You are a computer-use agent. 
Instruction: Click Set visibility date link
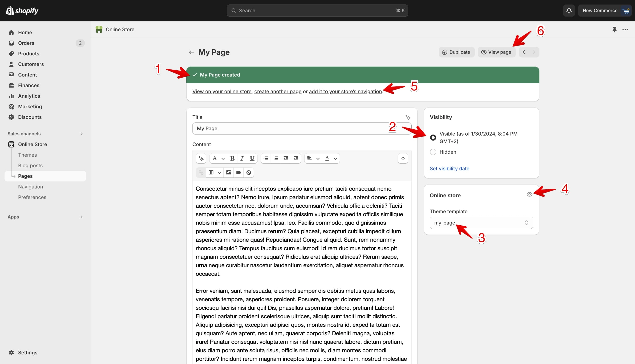click(x=450, y=168)
